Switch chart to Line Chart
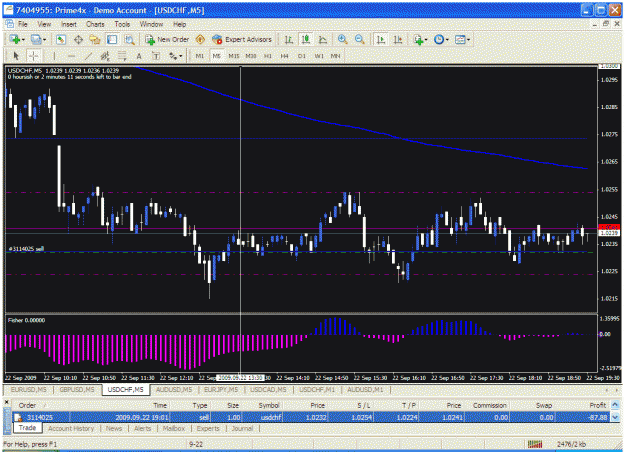The height and width of the screenshot is (452, 625). coord(323,39)
